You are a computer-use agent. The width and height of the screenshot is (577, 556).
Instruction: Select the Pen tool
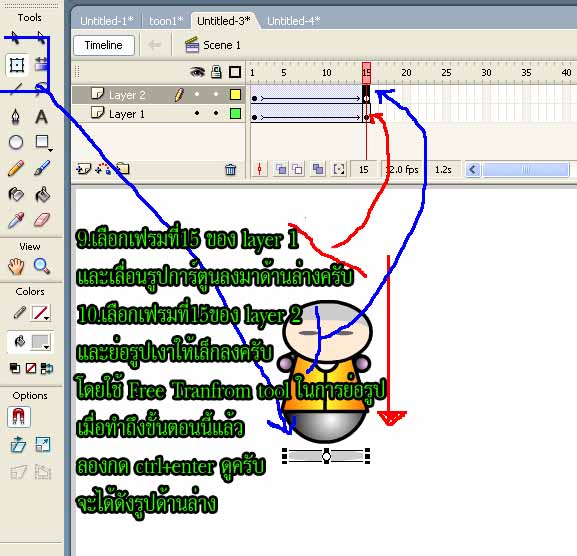point(15,117)
